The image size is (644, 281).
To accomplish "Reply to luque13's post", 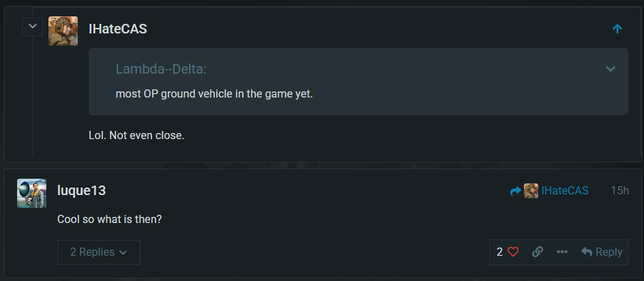I will point(602,252).
